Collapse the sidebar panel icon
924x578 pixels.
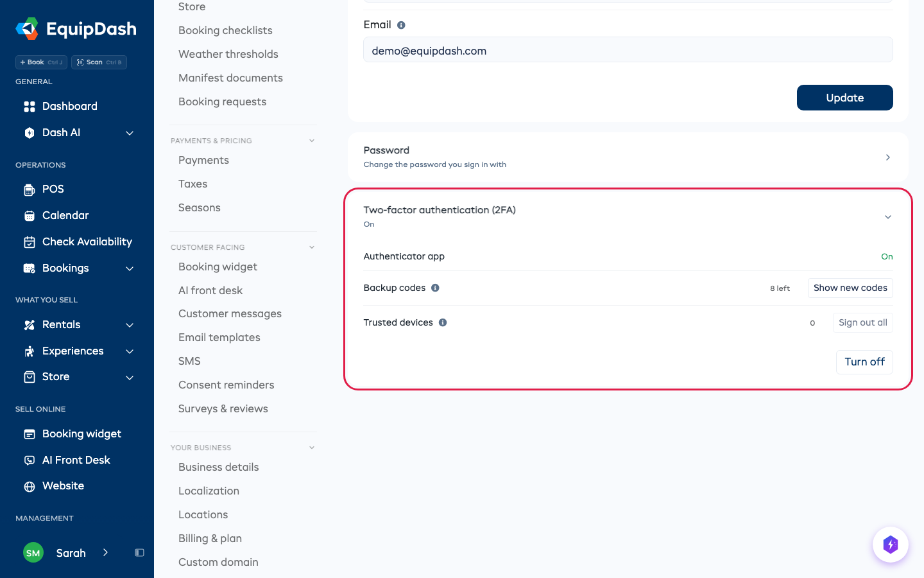click(139, 553)
